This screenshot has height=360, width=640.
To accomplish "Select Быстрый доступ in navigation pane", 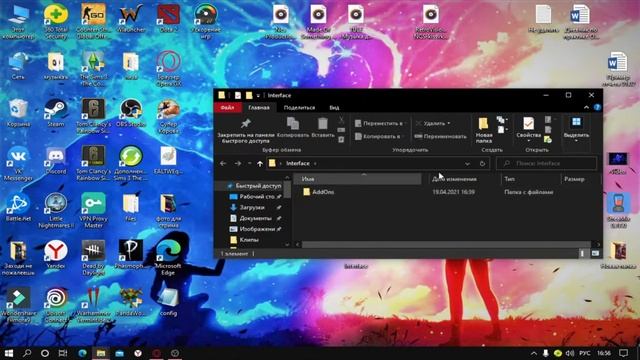I will click(253, 186).
